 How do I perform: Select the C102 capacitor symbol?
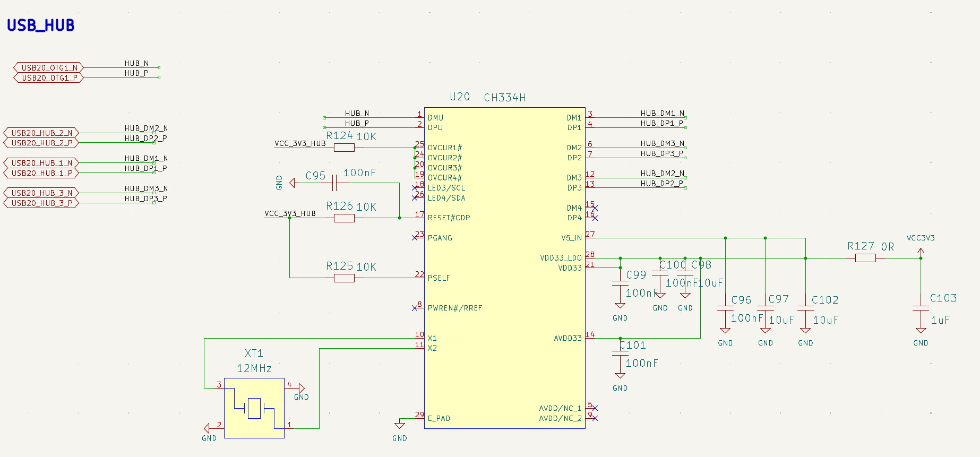click(805, 308)
